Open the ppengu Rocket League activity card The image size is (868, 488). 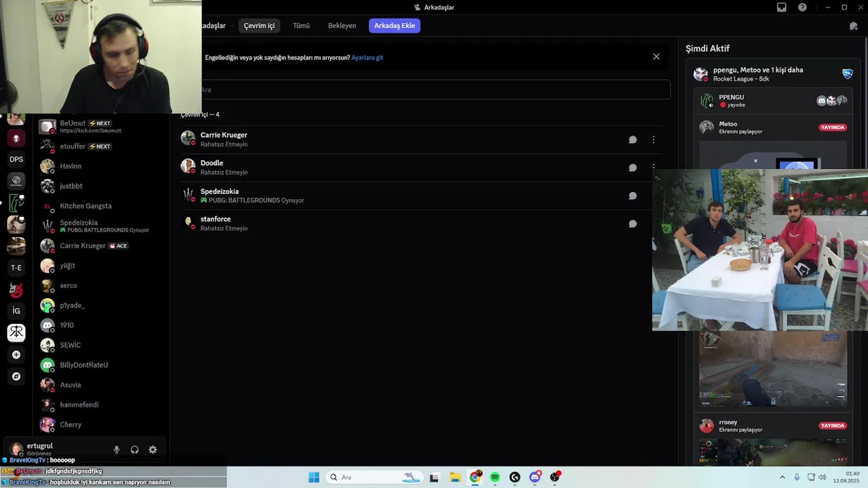[x=774, y=74]
